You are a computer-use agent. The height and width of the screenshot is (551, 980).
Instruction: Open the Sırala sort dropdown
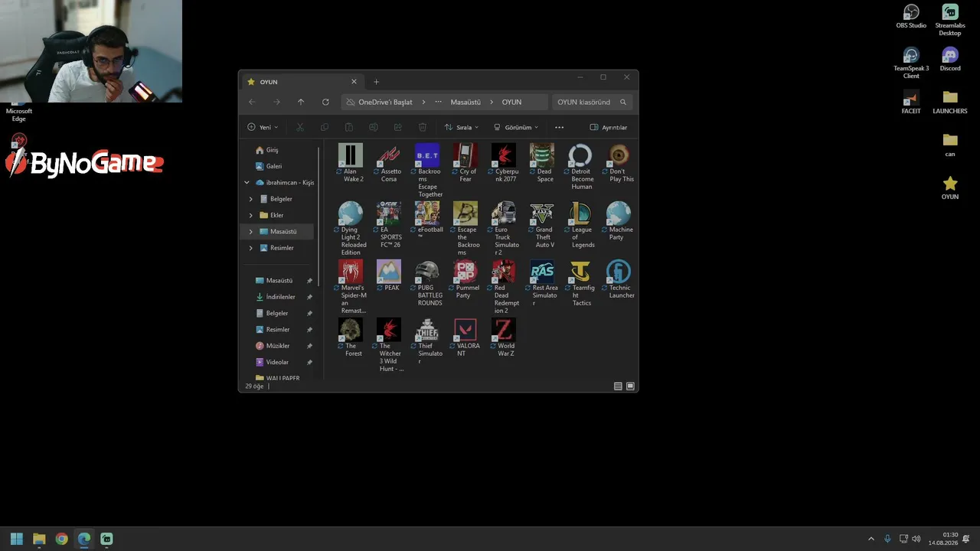(x=462, y=127)
